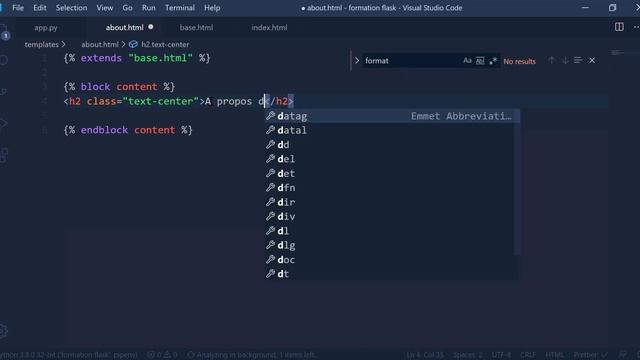Select 'datag' Emmet suggestion
Image resolution: width=640 pixels, height=360 pixels.
point(392,116)
